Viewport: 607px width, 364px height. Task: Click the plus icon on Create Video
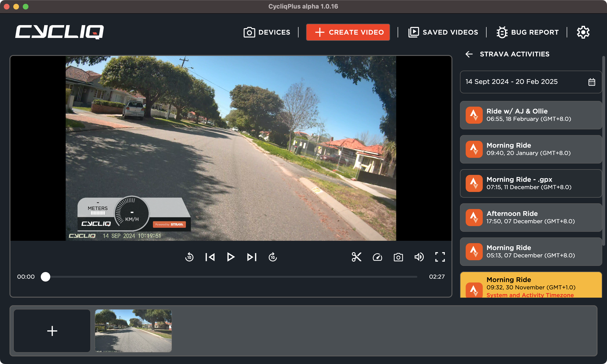[x=320, y=32]
